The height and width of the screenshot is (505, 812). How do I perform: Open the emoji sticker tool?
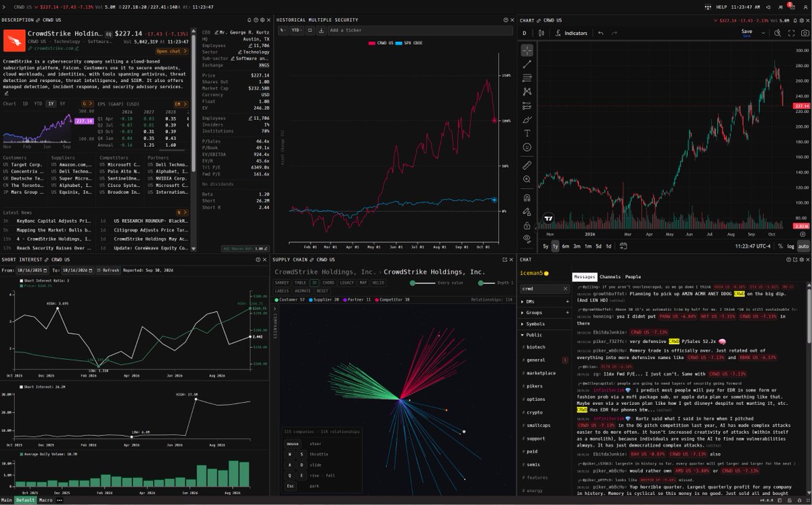coord(526,147)
